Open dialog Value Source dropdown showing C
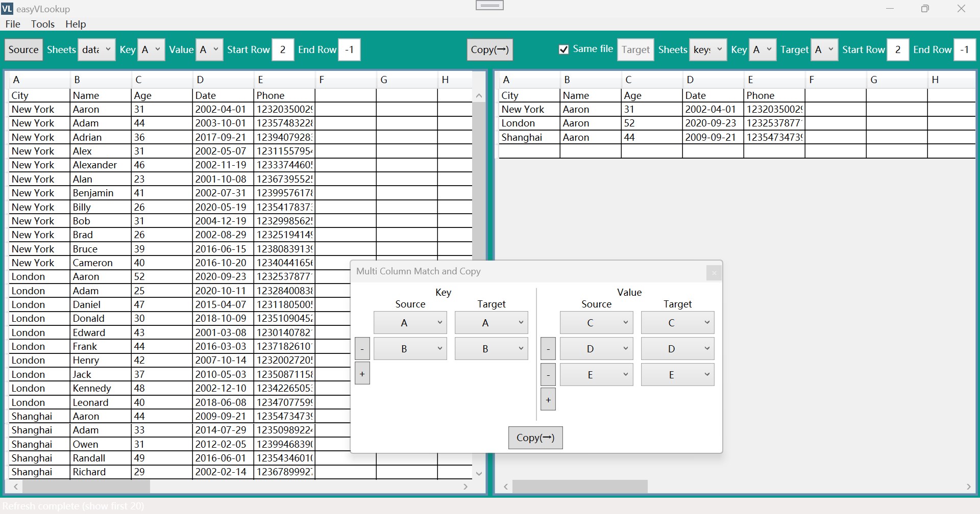980x514 pixels. point(597,323)
